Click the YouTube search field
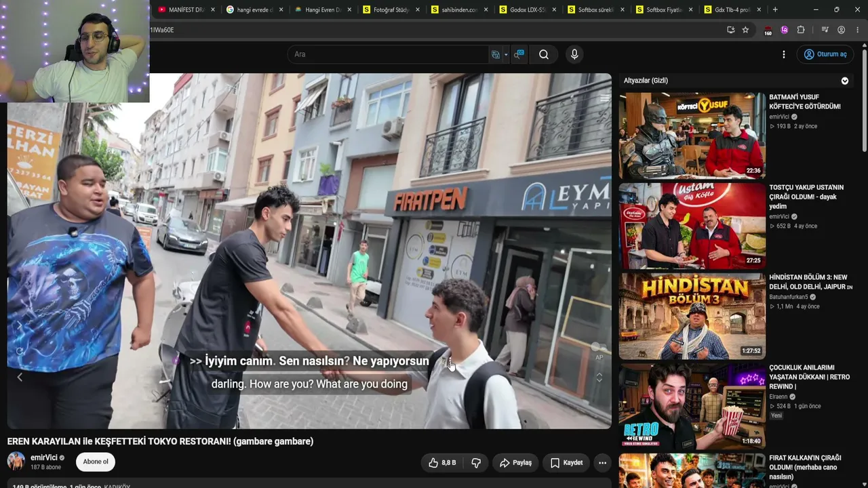 388,54
